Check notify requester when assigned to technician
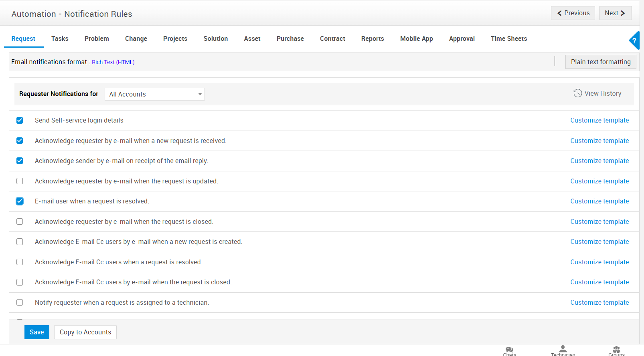Screen dimensions: 644x356 [x=20, y=302]
